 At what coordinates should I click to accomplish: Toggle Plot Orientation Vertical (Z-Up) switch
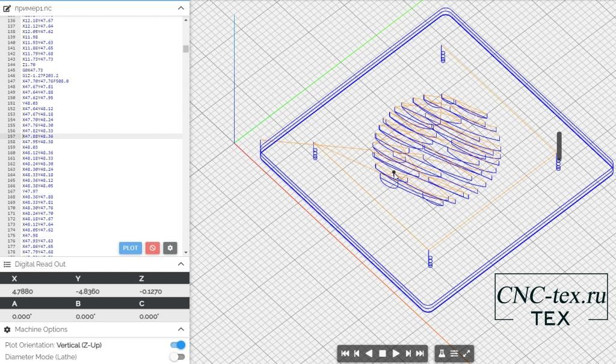[x=177, y=345]
